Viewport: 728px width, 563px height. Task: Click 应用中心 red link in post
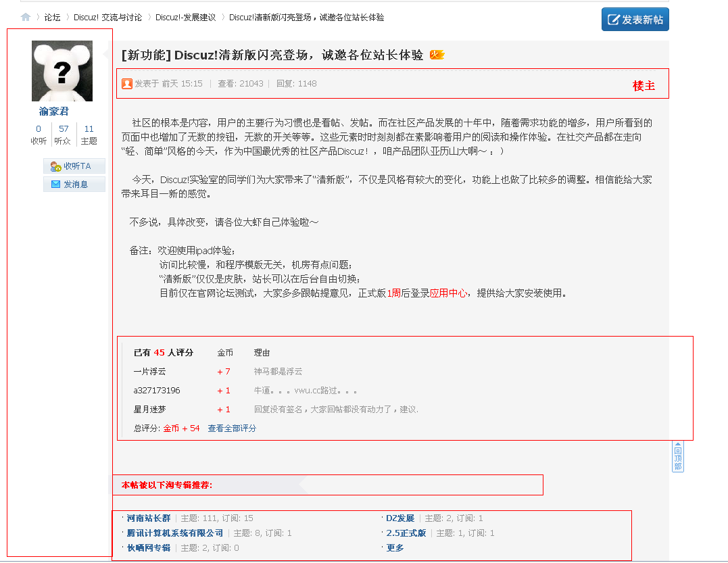point(448,293)
